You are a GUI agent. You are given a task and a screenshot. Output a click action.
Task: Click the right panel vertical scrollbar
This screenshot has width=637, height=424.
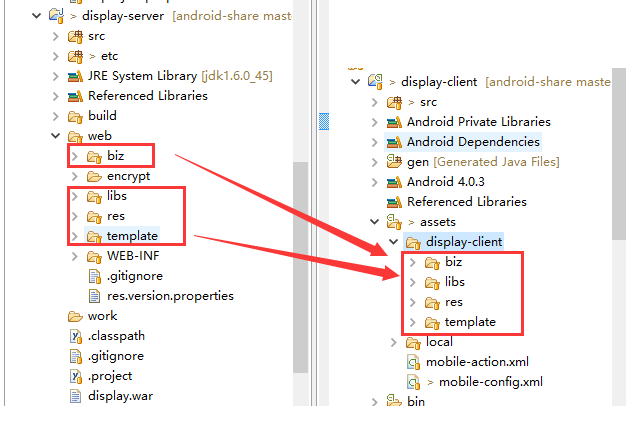tap(619, 154)
